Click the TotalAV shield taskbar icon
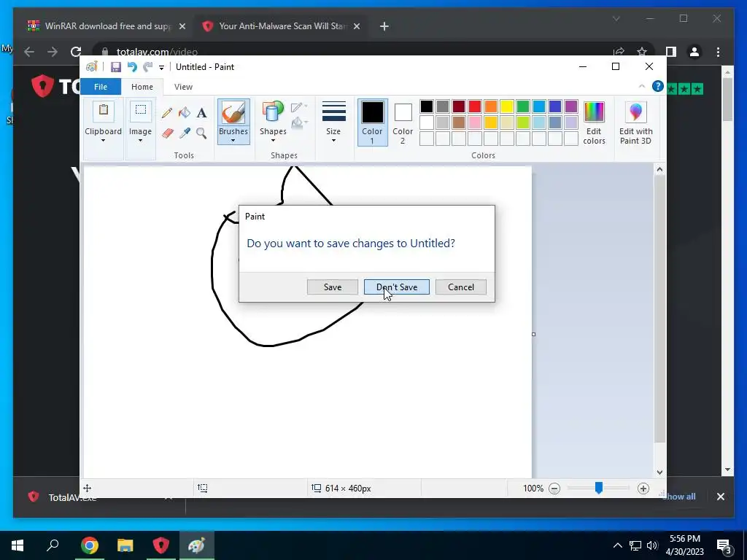Screen dimensions: 747x560 (x=161, y=545)
